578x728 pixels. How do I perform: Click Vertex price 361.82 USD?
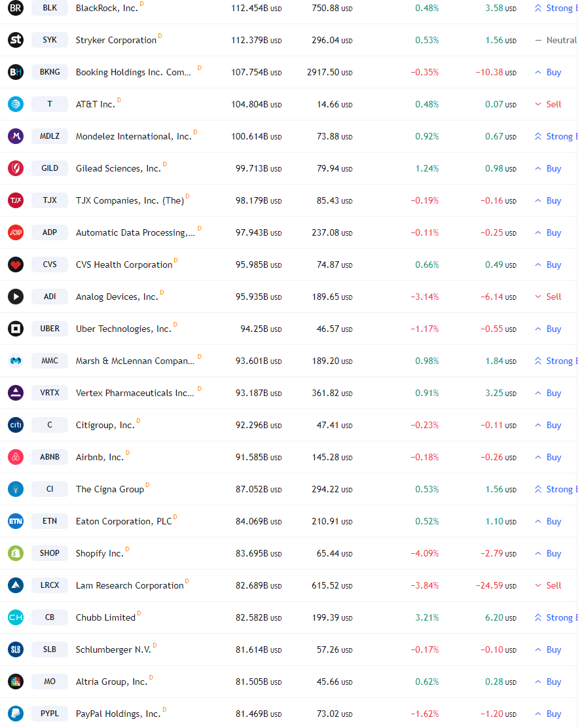pos(332,393)
